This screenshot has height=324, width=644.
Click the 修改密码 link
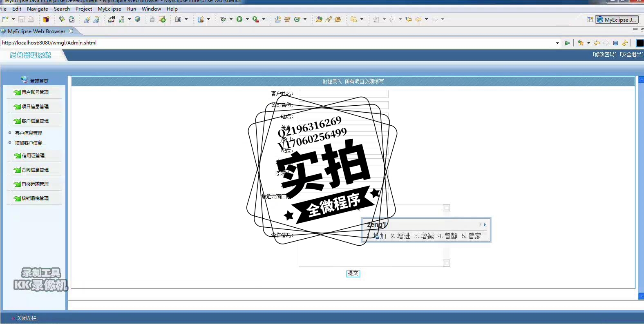click(605, 54)
